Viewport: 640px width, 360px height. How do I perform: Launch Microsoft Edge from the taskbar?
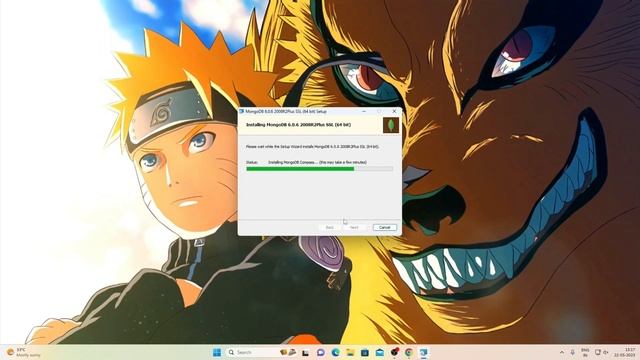pos(336,352)
